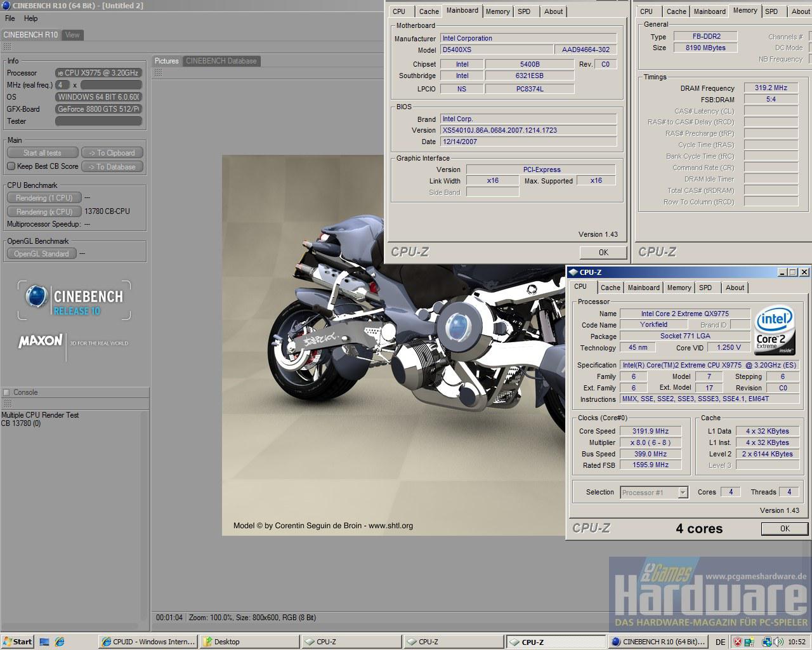
Task: Click the 00:01:04 render time in status bar
Action: pos(169,617)
